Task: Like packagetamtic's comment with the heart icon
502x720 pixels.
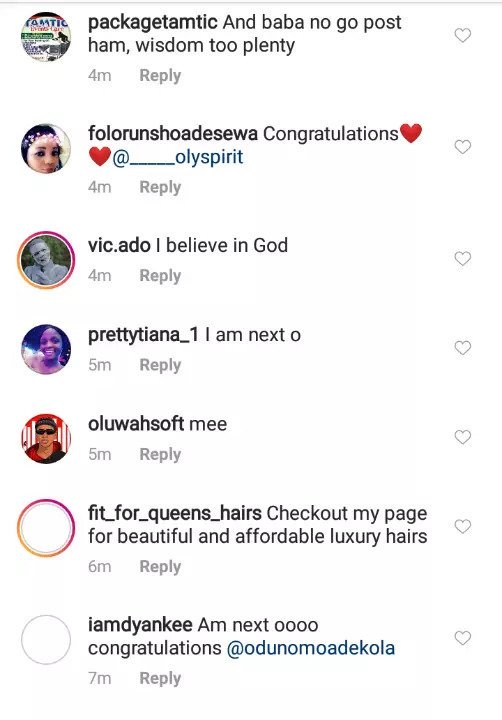Action: point(463,35)
